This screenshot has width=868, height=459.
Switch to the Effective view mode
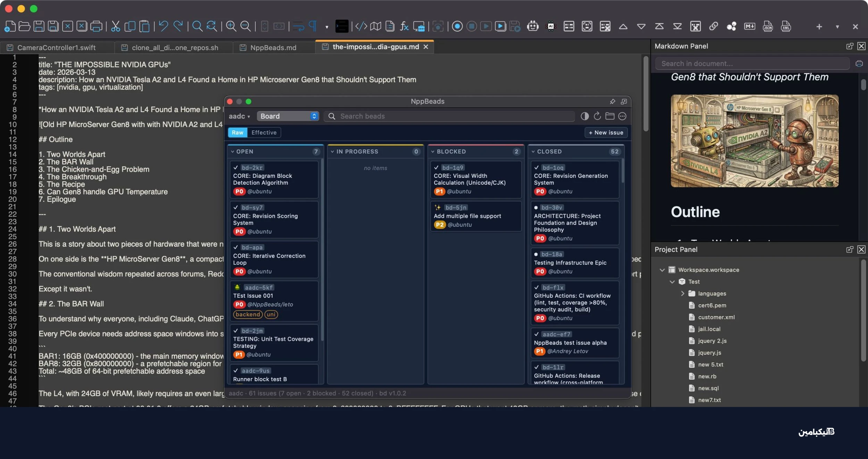pos(264,133)
